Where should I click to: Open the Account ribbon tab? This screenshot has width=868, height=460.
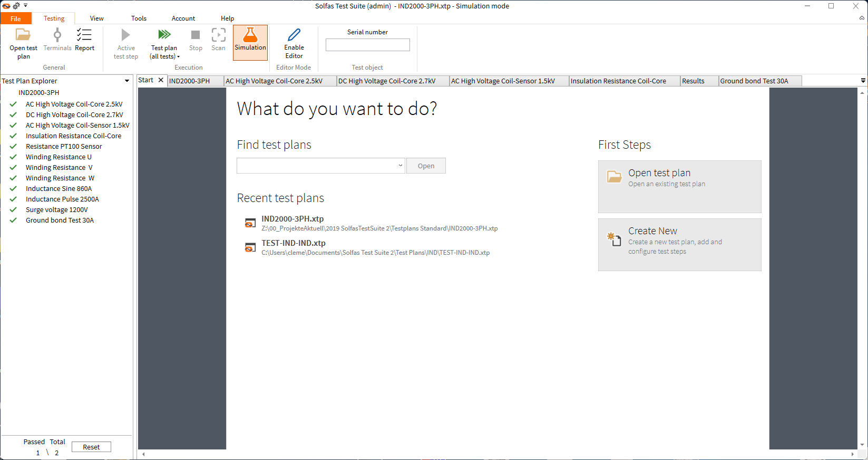(183, 18)
